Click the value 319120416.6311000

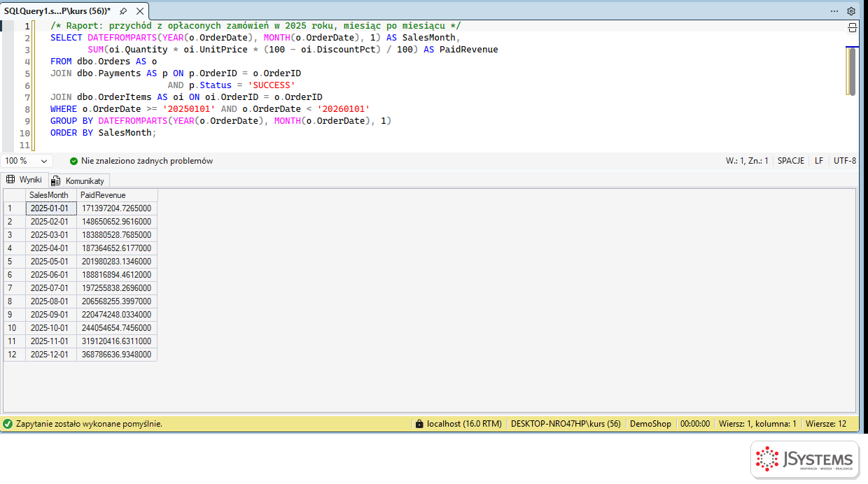pos(117,341)
